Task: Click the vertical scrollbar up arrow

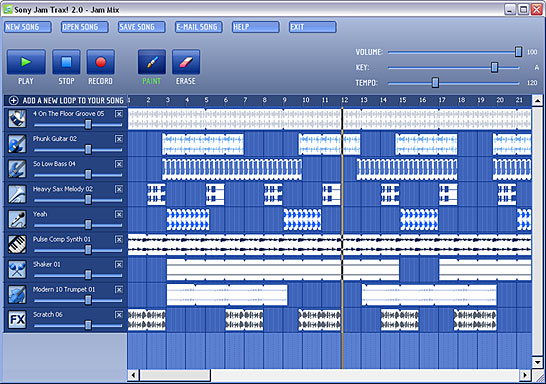Action: point(537,101)
